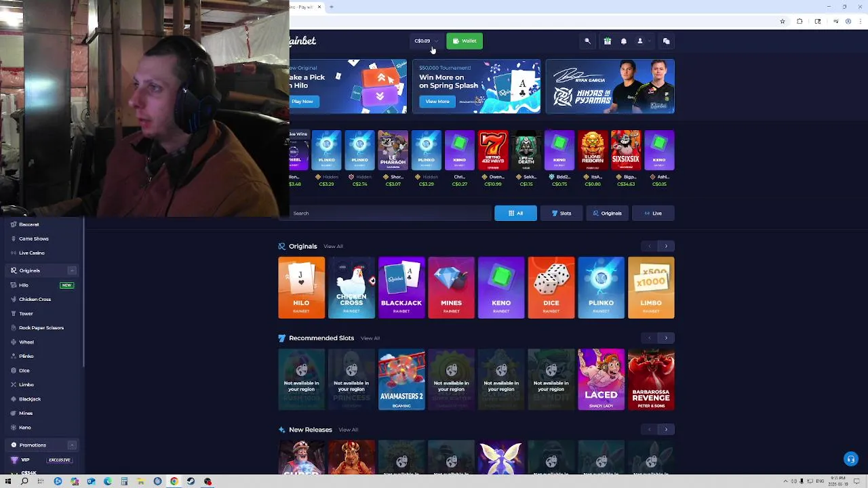Click the VIP crown icon in sidebar
The width and height of the screenshot is (868, 488).
coord(14,460)
